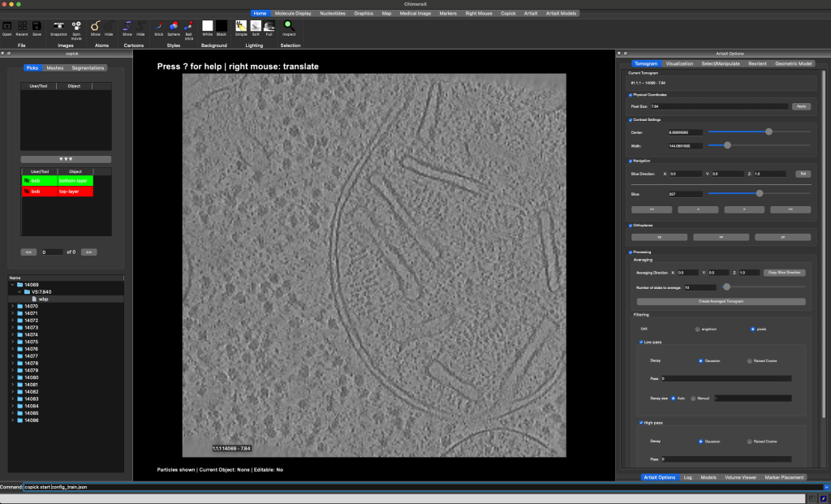Screen dimensions: 831x504
Task: Choose Soft lighting
Action: tap(256, 28)
